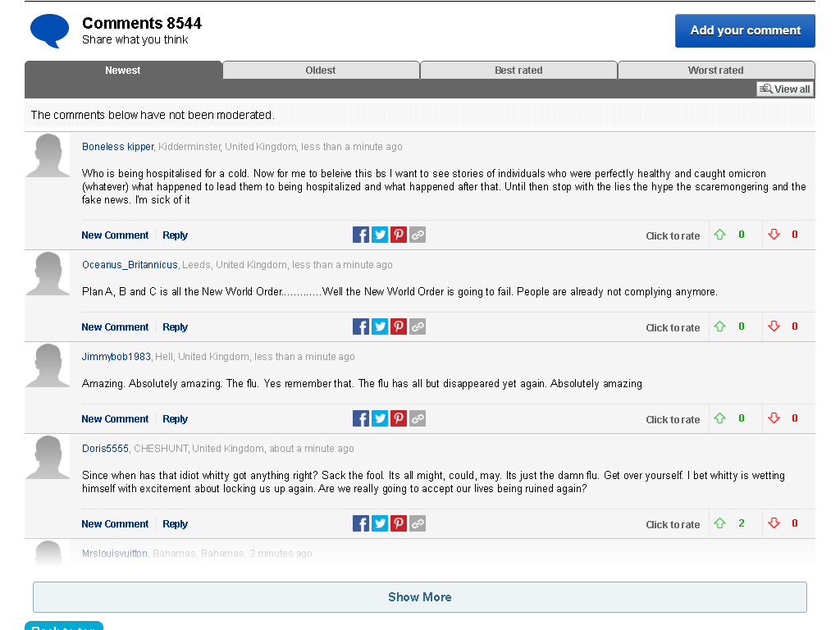Click the blue speech bubble comments icon
This screenshot has height=630, width=840.
point(49,31)
